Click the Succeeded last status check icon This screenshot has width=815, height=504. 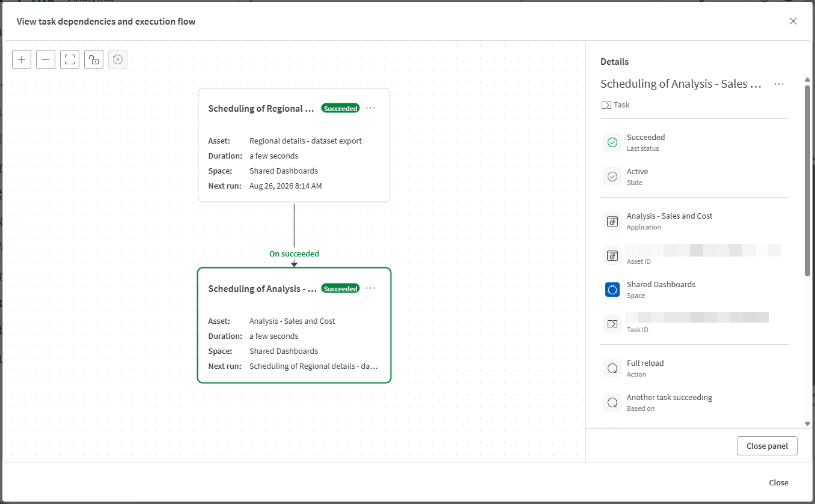pyautogui.click(x=612, y=142)
